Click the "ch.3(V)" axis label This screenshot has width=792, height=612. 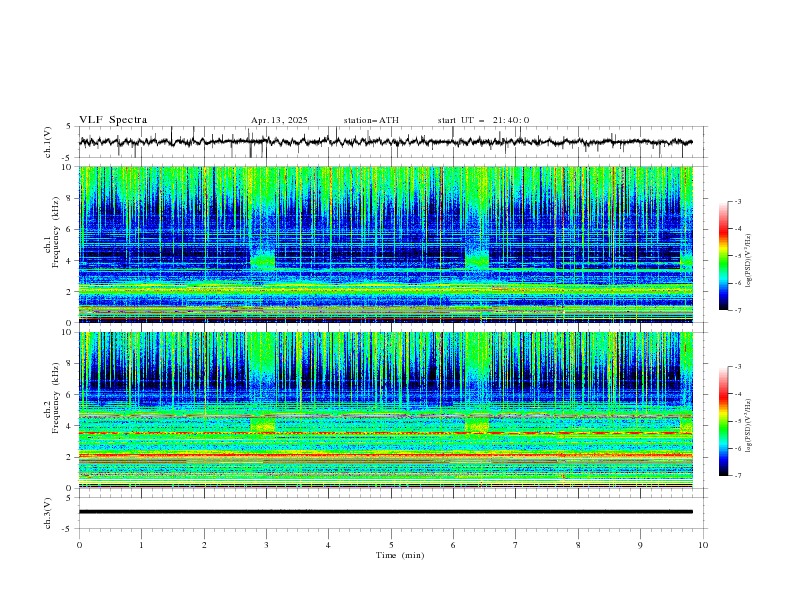pos(48,513)
